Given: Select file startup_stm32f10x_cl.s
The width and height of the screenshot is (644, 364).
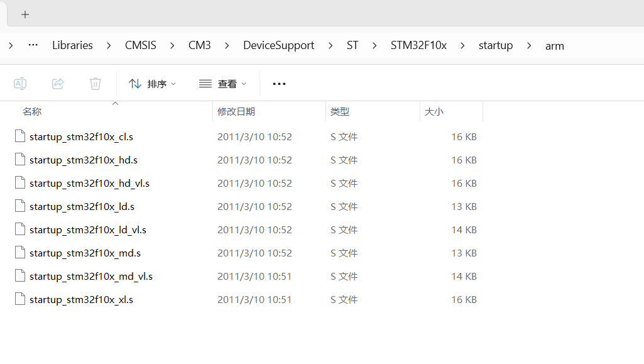Looking at the screenshot, I should point(81,137).
